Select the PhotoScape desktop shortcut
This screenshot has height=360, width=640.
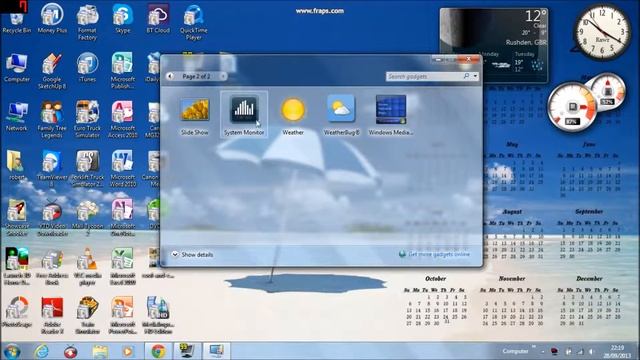click(x=17, y=312)
